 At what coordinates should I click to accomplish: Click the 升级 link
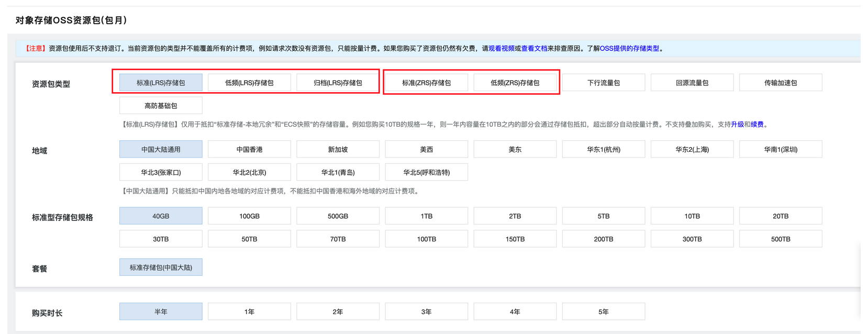point(737,124)
